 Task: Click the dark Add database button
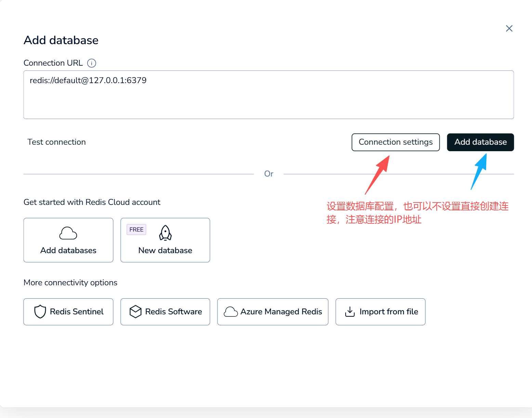(480, 142)
